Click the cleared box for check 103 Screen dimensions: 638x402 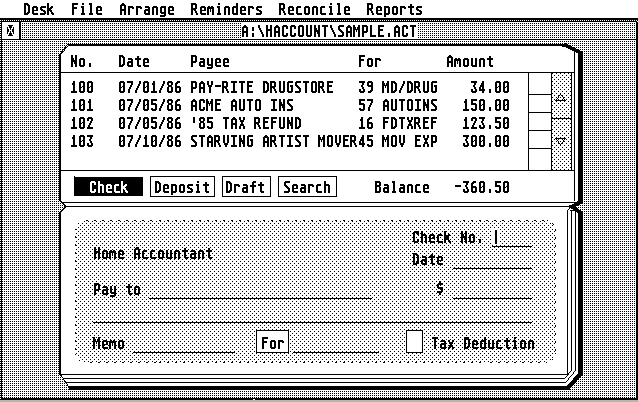tap(540, 140)
